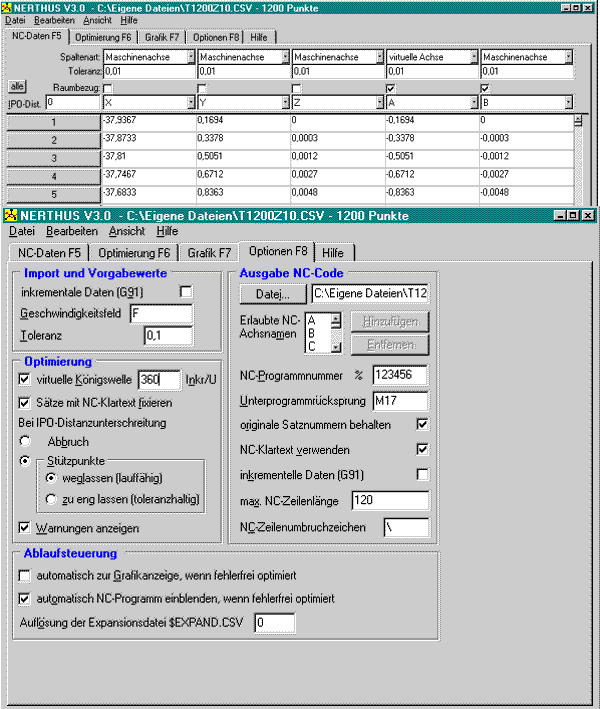Toggle originale Satznummern behalten checkbox
This screenshot has width=600, height=709.
[422, 424]
